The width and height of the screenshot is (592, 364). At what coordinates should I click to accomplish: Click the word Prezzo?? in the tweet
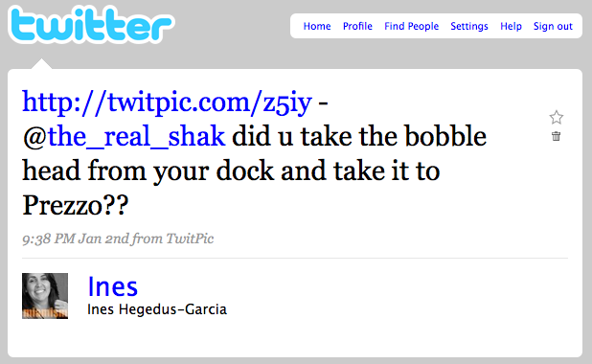tap(76, 205)
